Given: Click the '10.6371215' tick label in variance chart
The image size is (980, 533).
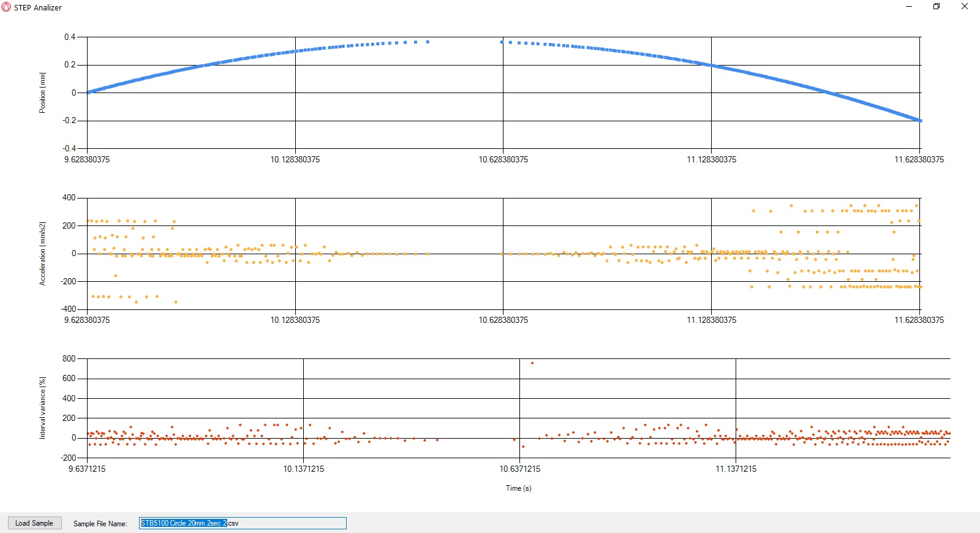Looking at the screenshot, I should pos(520,469).
